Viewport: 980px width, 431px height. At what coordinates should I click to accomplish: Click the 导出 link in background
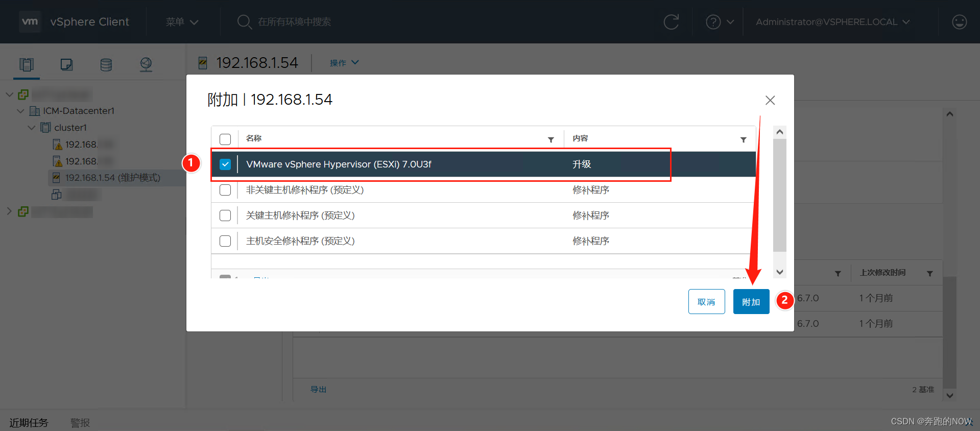click(x=318, y=389)
